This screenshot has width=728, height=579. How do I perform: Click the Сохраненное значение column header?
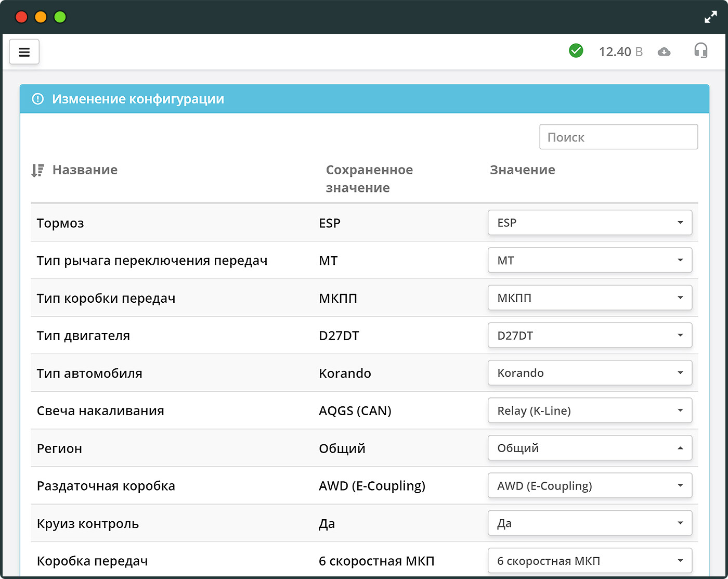tap(369, 178)
